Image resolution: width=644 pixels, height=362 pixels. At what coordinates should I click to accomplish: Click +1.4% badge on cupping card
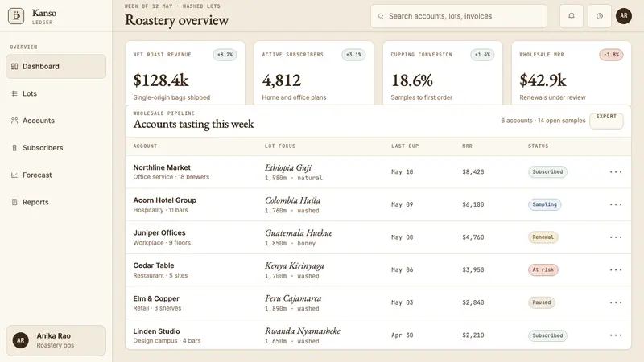(482, 55)
